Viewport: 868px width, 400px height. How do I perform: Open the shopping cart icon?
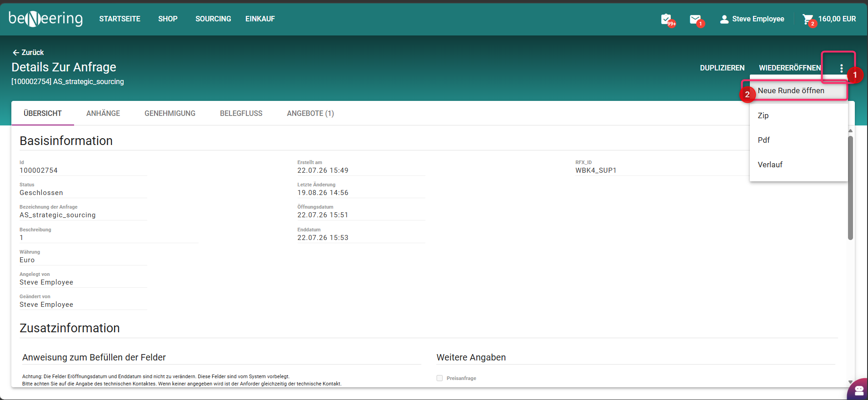(808, 19)
